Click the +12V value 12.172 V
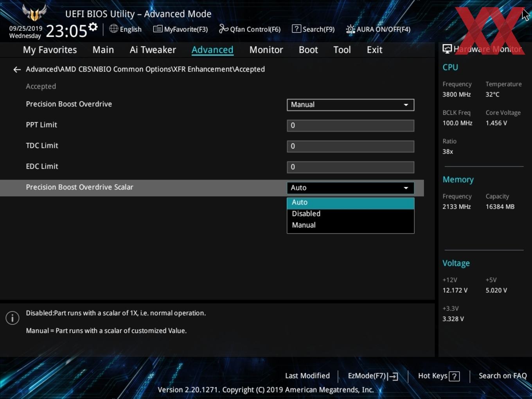Screen dimensions: 532x399 pos(455,291)
